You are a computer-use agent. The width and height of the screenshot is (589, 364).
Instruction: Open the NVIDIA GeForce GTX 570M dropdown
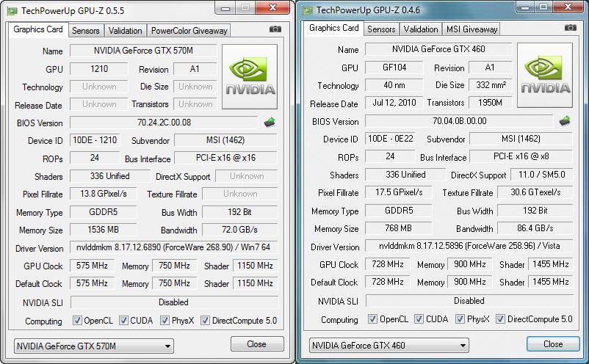[94, 346]
